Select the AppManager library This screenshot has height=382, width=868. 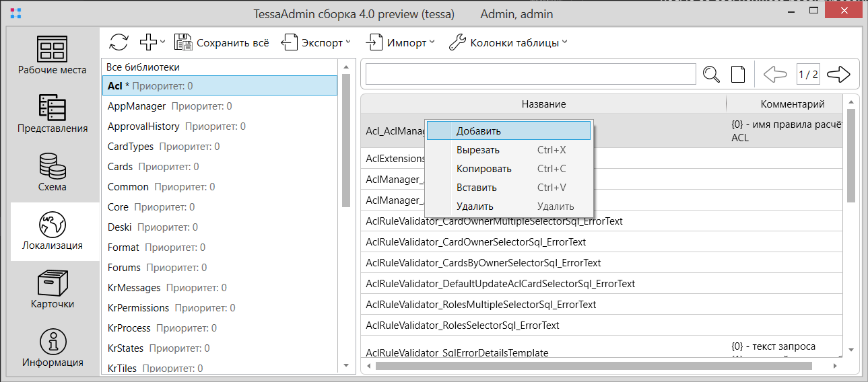click(220, 106)
